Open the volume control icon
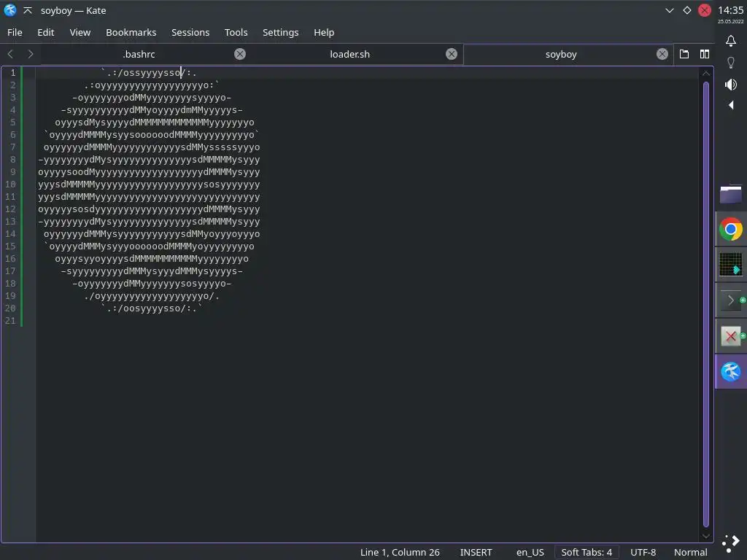 click(x=731, y=85)
